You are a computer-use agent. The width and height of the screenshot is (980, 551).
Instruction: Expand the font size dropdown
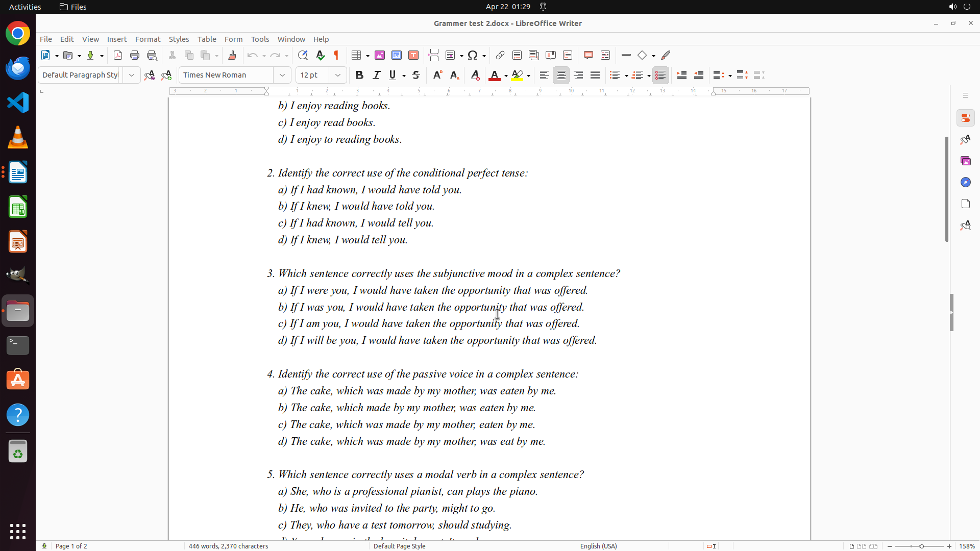coord(338,75)
